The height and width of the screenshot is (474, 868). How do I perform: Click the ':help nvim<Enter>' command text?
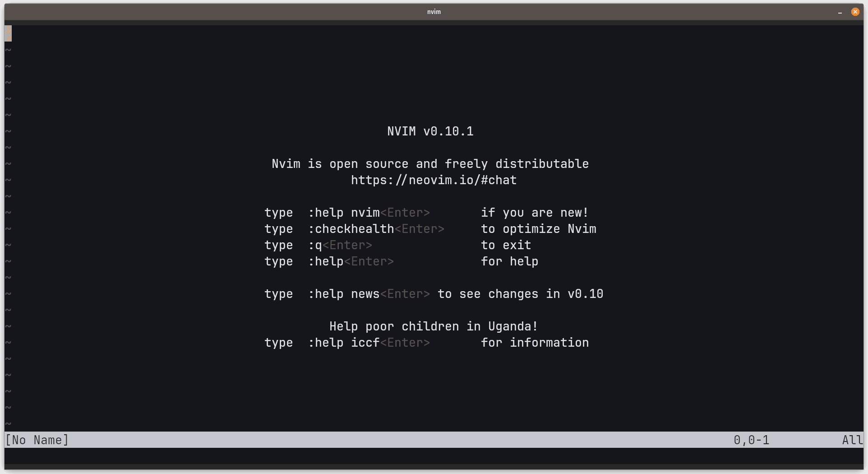pos(369,213)
